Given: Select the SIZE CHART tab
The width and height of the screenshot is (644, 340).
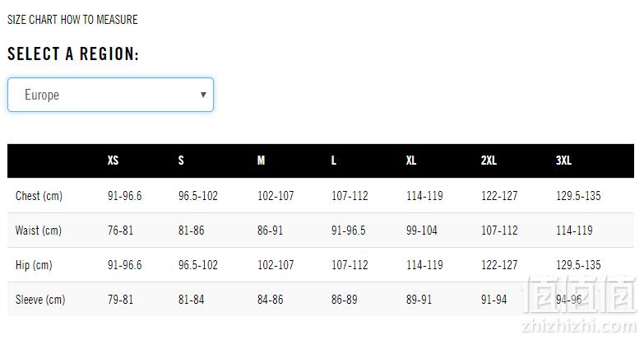Looking at the screenshot, I should [32, 19].
